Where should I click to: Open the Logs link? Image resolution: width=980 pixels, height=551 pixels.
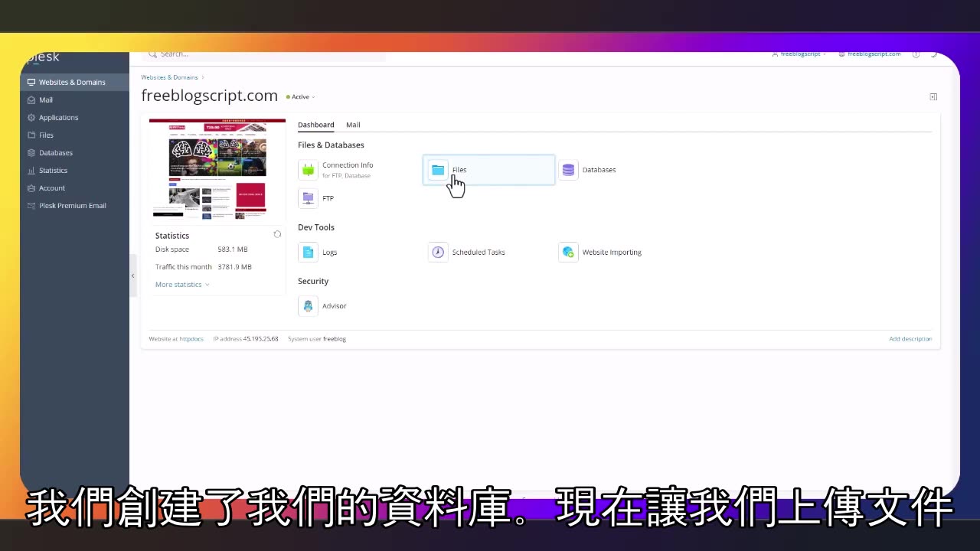(329, 252)
